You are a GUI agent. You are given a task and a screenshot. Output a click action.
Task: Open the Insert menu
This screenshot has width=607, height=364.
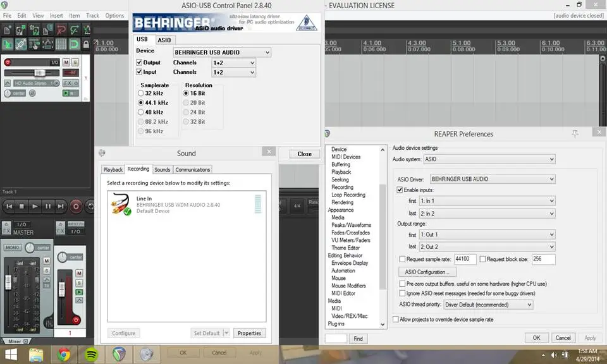(56, 15)
